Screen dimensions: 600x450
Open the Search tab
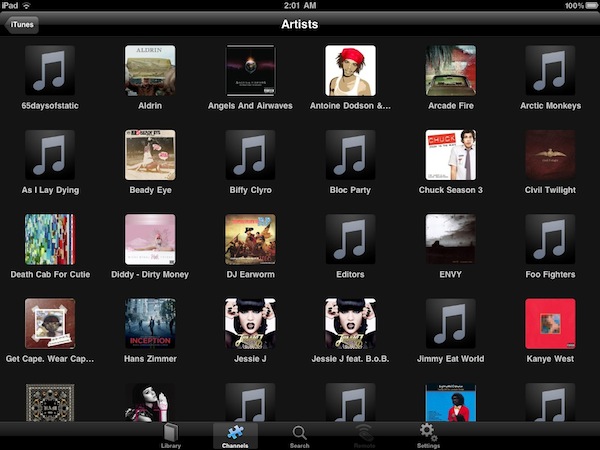(x=299, y=436)
